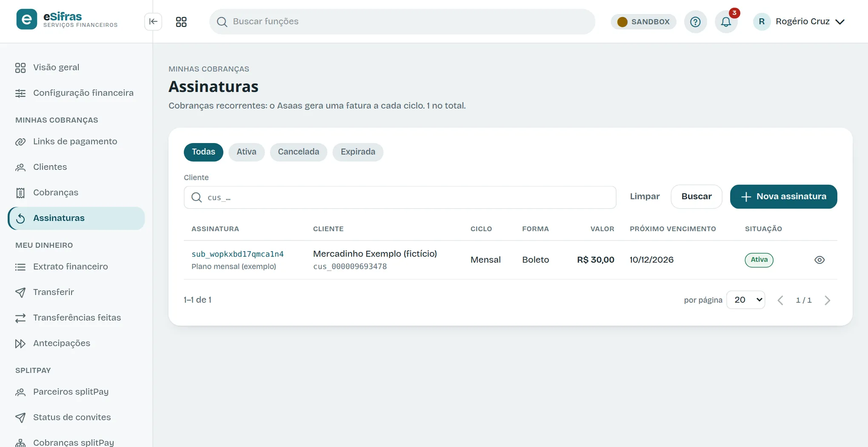868x447 pixels.
Task: Click the SANDBOX environment badge
Action: (643, 22)
